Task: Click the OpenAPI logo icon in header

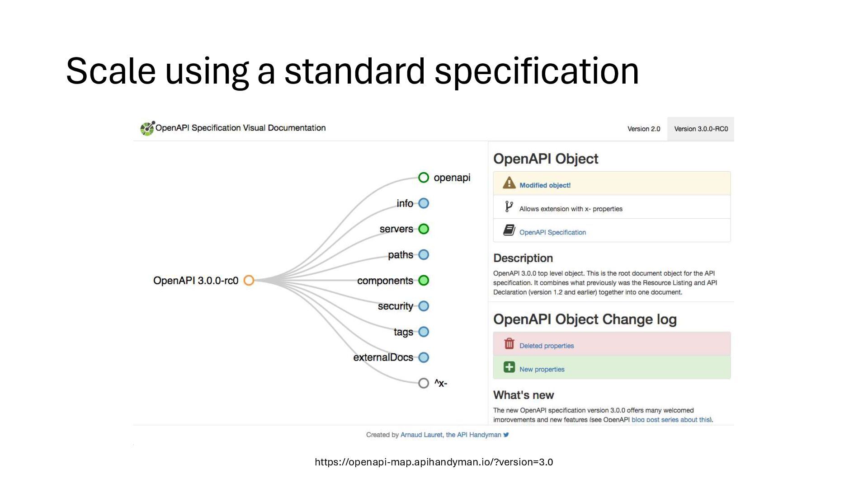Action: pos(147,128)
